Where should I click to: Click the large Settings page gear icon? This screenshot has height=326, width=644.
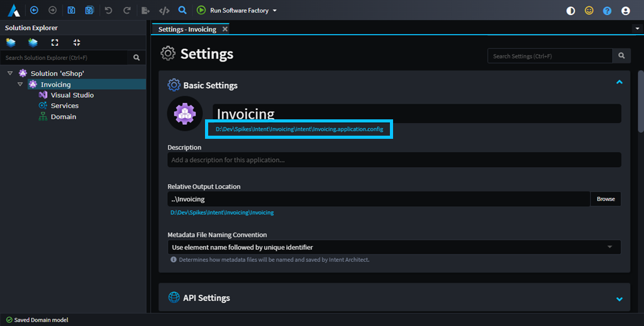click(x=168, y=53)
